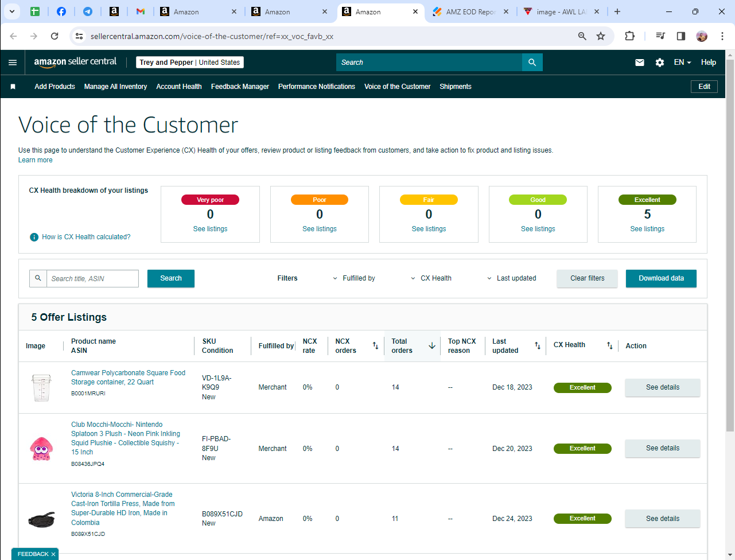
Task: Close the AMZ EOD Report tab
Action: coord(505,11)
